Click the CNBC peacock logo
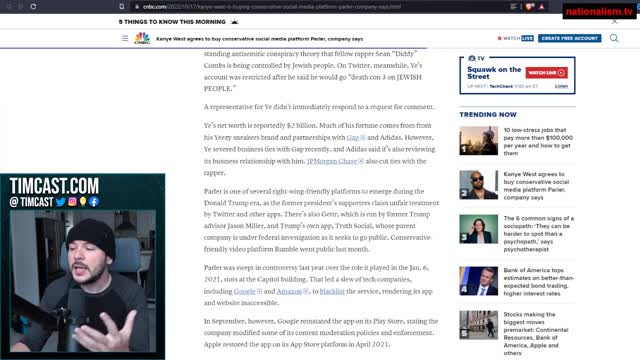The height and width of the screenshot is (360, 640). pos(142,38)
